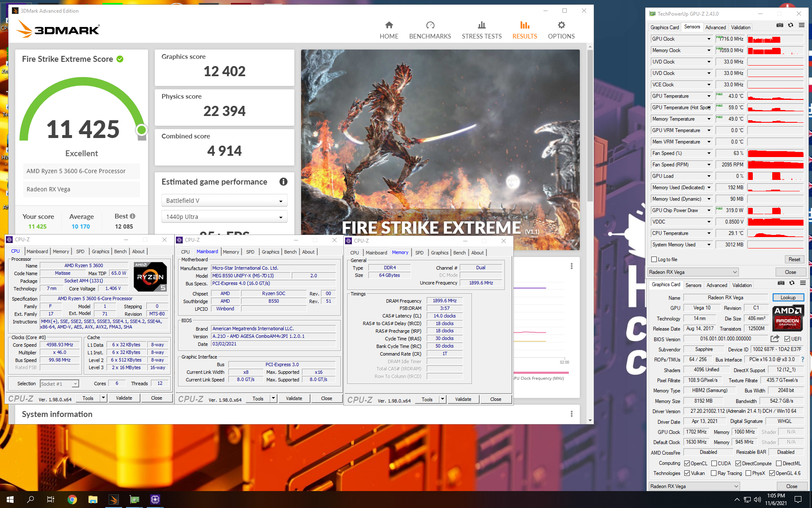Open Validation tab in lower GPU-Z window
Viewport: 812px width, 508px height.
tap(742, 285)
